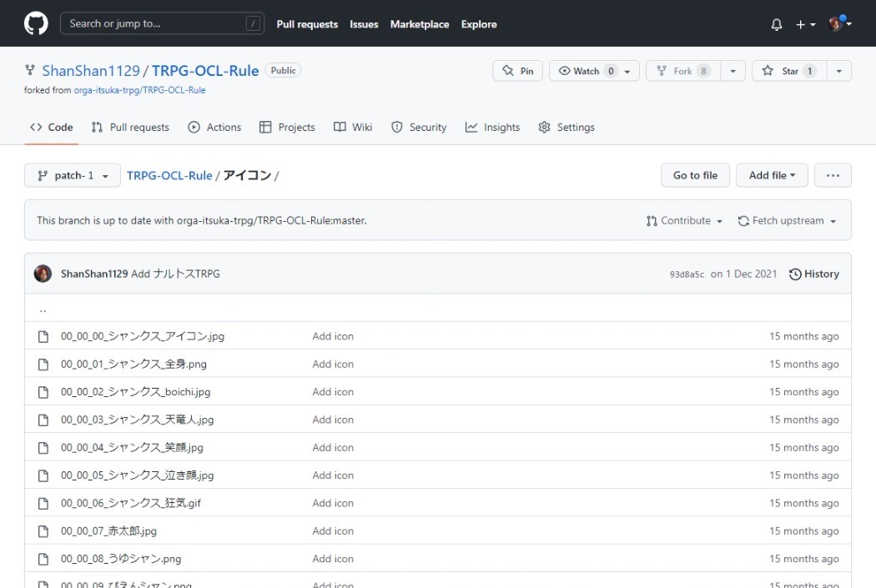The width and height of the screenshot is (876, 588).
Task: Open the three-dots more options button
Action: [x=833, y=175]
